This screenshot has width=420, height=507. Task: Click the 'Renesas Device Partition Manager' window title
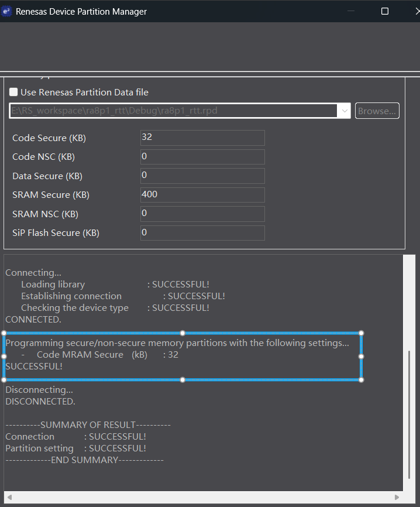coord(81,12)
